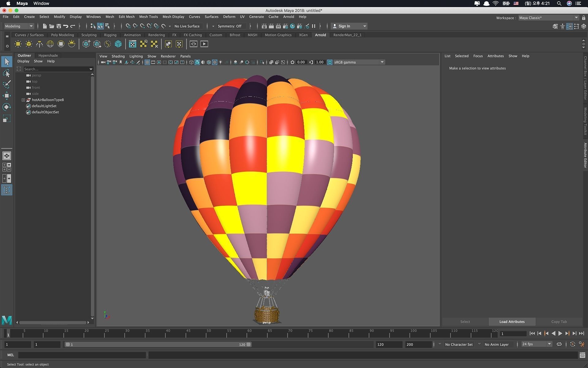Activate the Scale tool in toolbox
The image size is (588, 368).
[x=6, y=118]
